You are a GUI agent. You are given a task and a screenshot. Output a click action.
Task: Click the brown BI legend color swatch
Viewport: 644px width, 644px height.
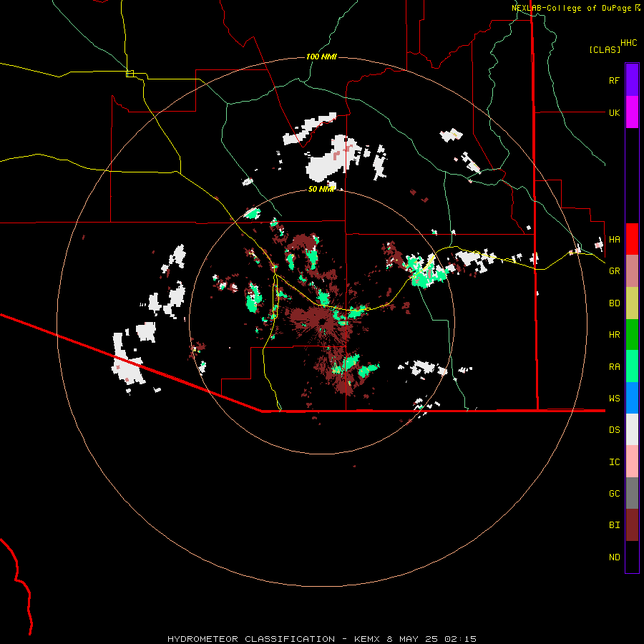click(x=632, y=525)
